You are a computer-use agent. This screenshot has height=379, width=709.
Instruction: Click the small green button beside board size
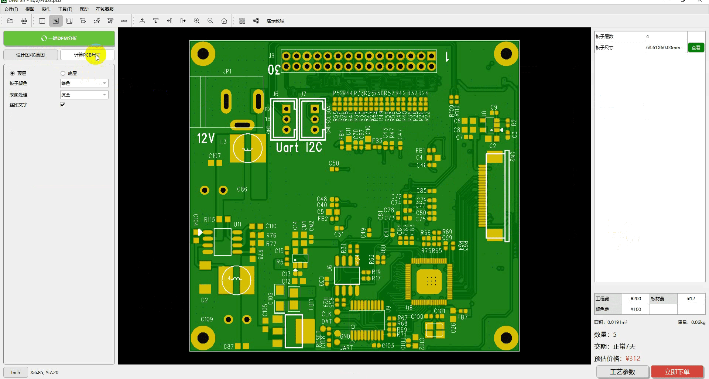click(x=695, y=47)
